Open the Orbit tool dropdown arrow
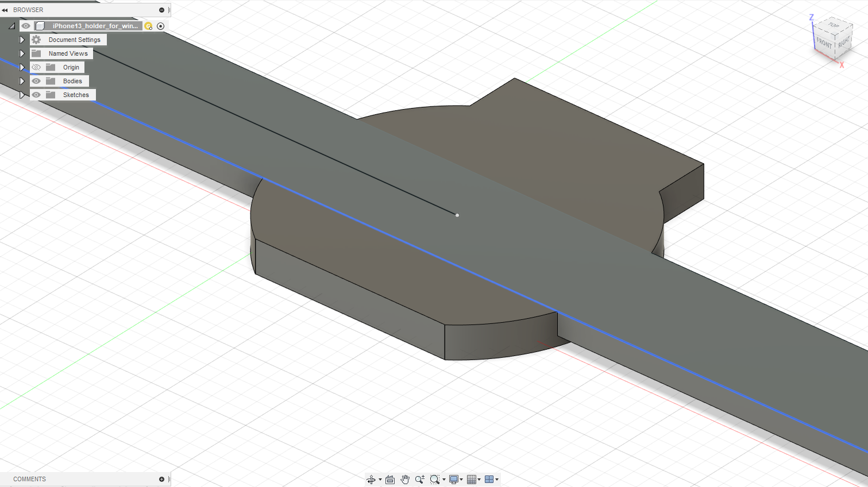The width and height of the screenshot is (868, 487). (380, 480)
